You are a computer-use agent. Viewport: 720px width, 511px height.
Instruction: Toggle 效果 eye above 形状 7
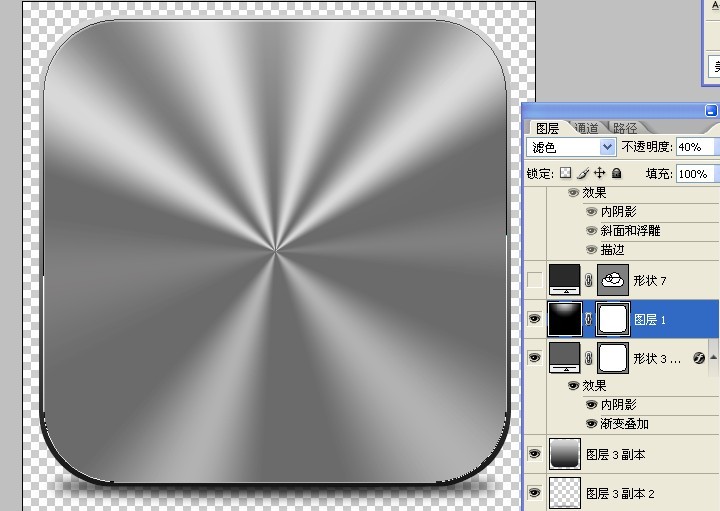[x=573, y=192]
